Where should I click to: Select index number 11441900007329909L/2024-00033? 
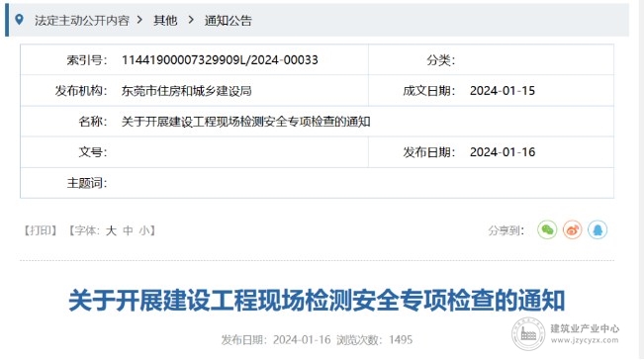click(x=220, y=60)
